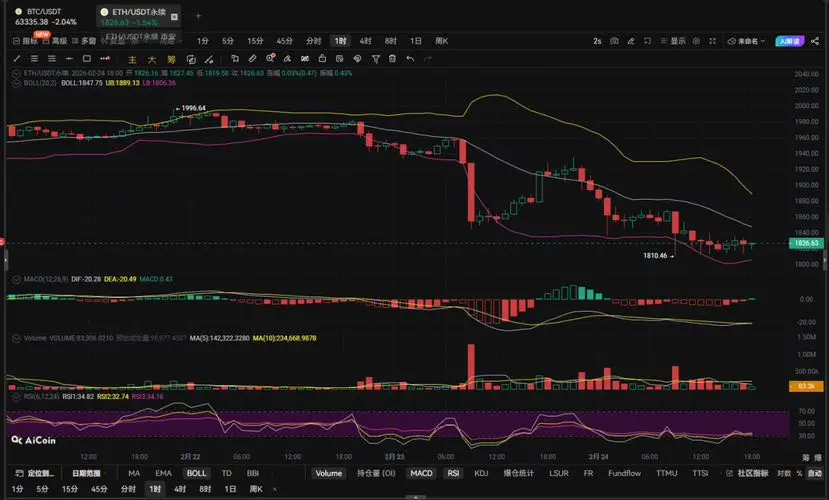Switch to the BTC/USDT tab
This screenshot has height=500, width=829.
tap(47, 16)
